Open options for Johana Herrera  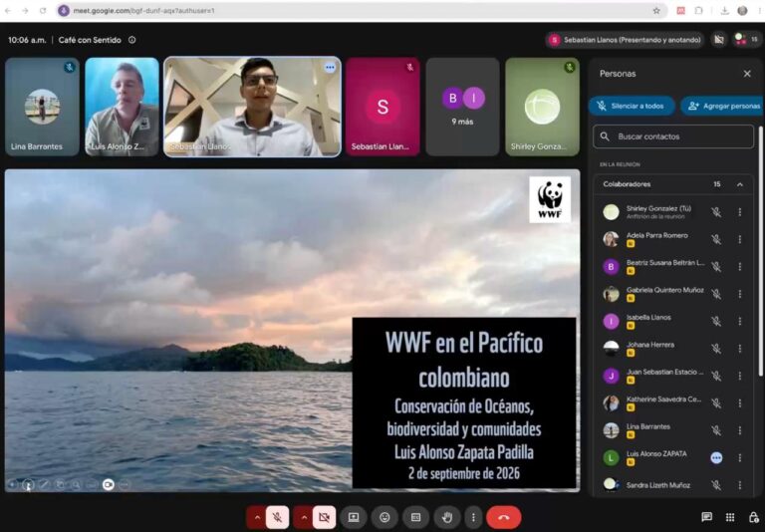click(740, 349)
